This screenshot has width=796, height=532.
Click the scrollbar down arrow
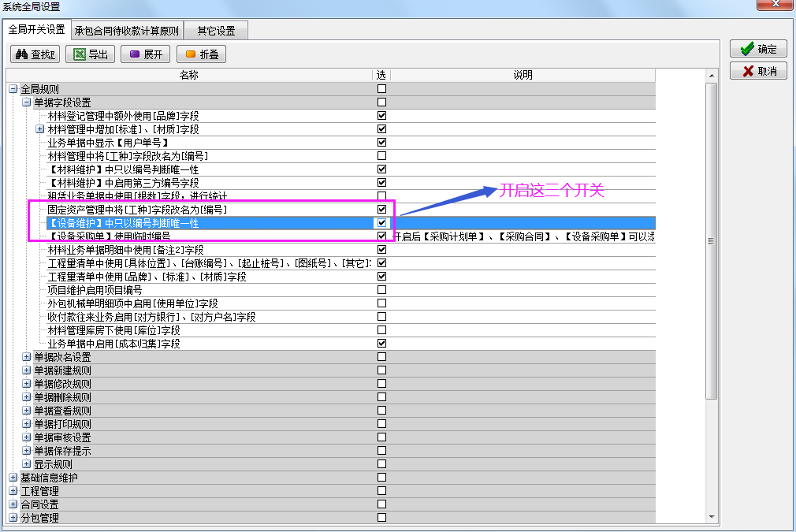pyautogui.click(x=711, y=517)
